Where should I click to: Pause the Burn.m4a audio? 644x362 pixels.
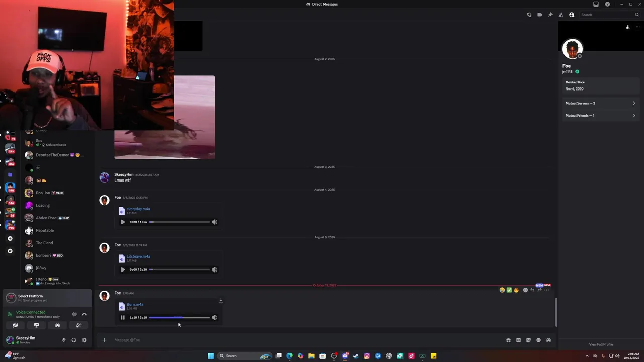(123, 318)
